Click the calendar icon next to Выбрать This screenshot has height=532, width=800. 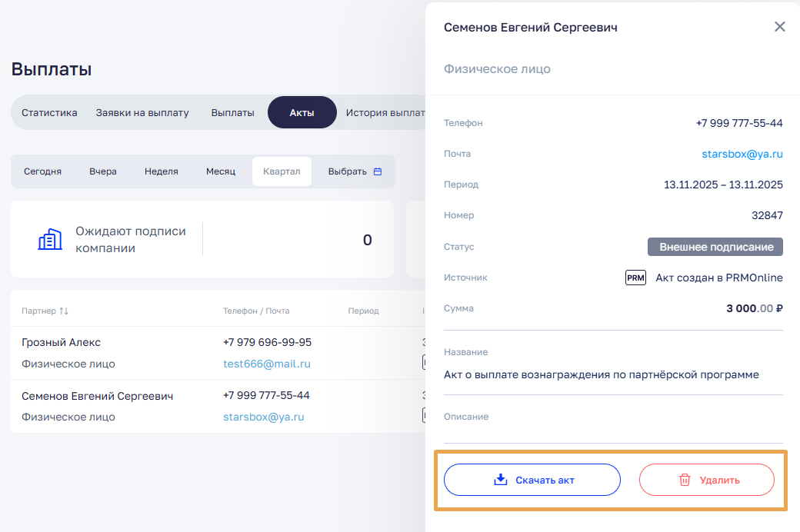point(378,171)
